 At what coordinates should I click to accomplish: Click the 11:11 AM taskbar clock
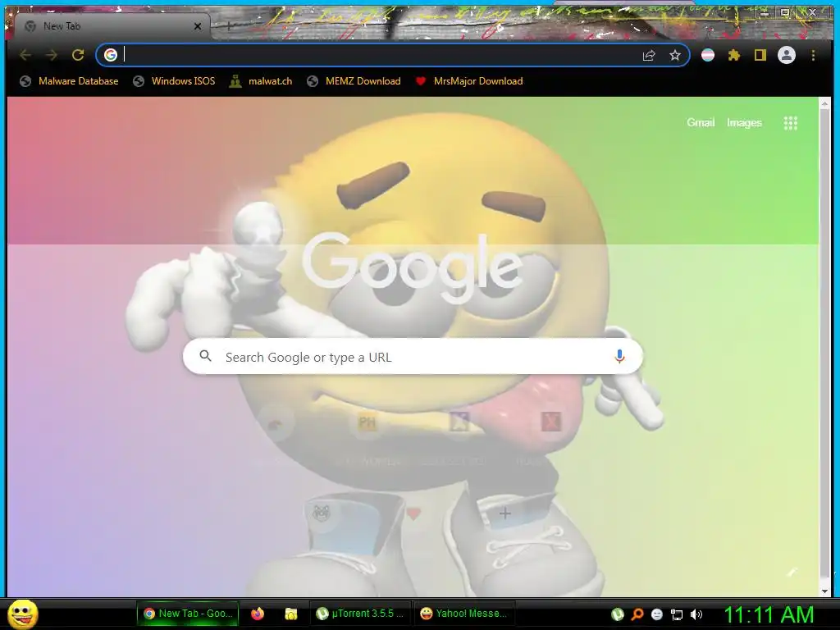[x=769, y=614]
